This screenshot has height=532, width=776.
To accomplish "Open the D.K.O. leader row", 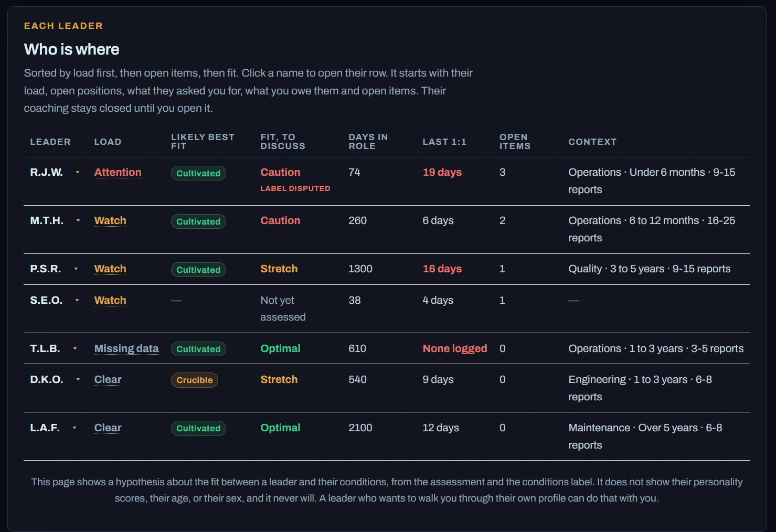I will tap(55, 379).
